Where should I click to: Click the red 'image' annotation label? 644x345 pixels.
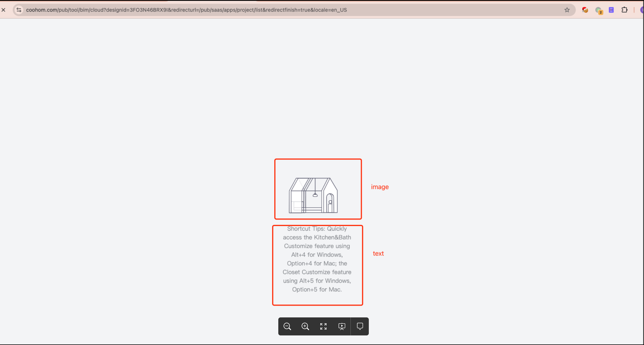coord(380,187)
